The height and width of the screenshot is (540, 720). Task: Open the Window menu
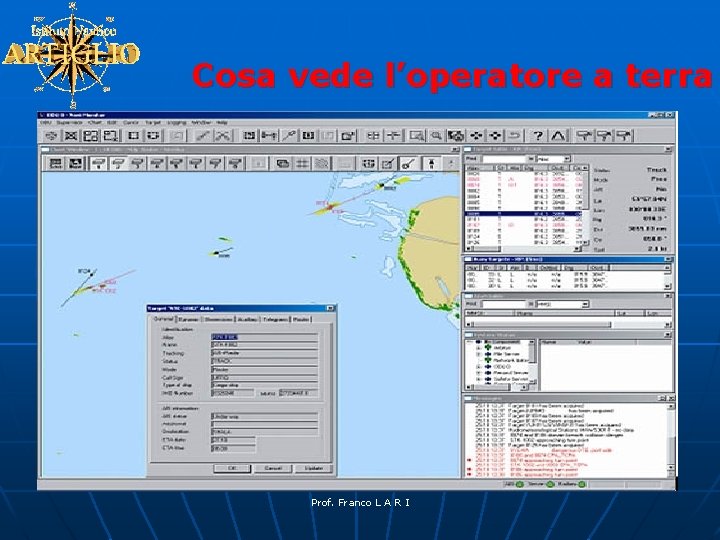click(x=201, y=123)
